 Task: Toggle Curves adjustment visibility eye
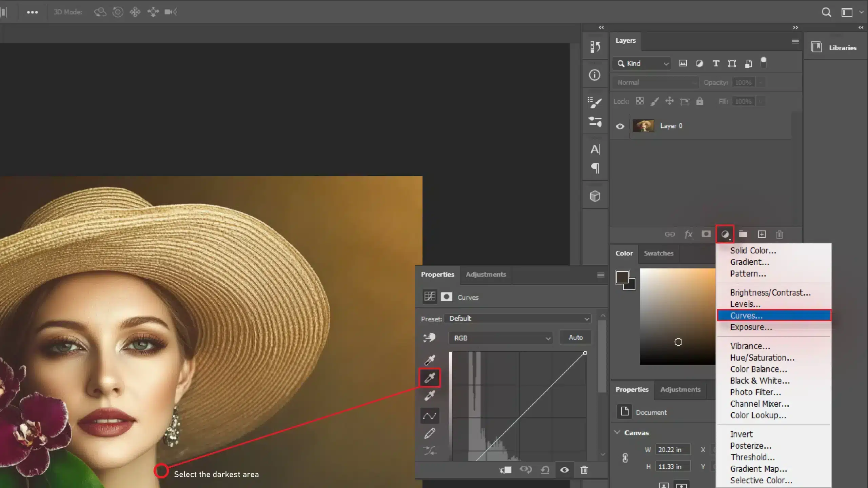[564, 470]
